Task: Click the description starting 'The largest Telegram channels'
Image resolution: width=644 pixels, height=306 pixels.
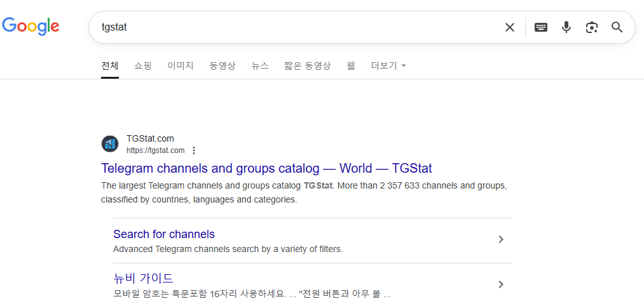Action: (x=304, y=193)
